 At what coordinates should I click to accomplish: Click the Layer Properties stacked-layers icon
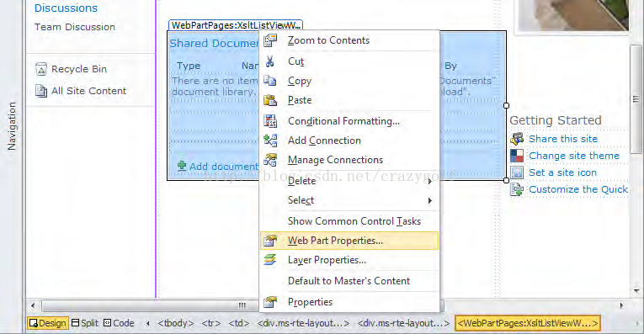[x=270, y=260]
